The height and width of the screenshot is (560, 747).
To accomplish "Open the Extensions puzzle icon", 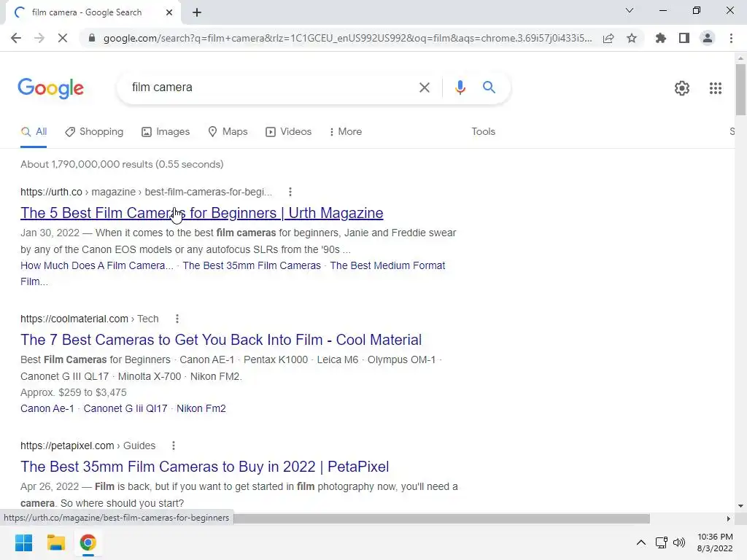I will pos(660,38).
